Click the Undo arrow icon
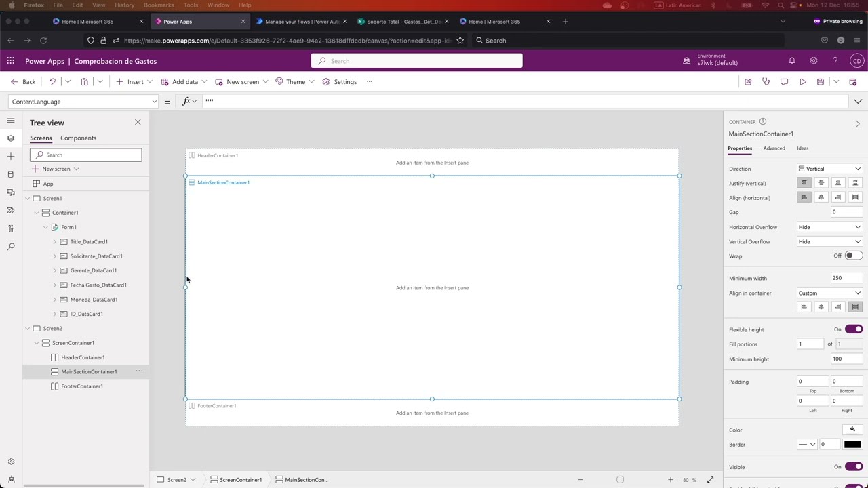 coord(52,82)
